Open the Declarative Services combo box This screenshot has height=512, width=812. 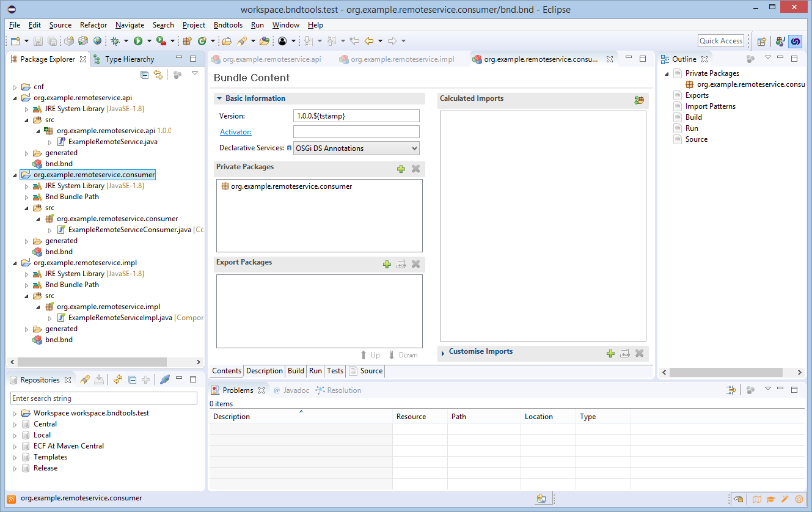[356, 148]
